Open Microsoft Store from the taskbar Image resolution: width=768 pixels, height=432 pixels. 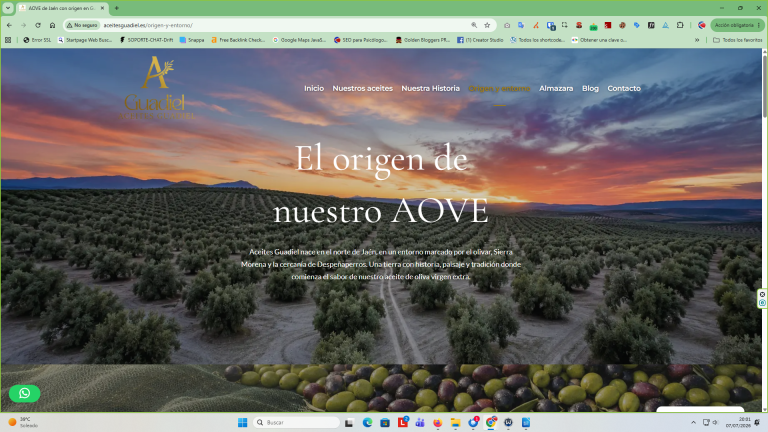point(385,422)
